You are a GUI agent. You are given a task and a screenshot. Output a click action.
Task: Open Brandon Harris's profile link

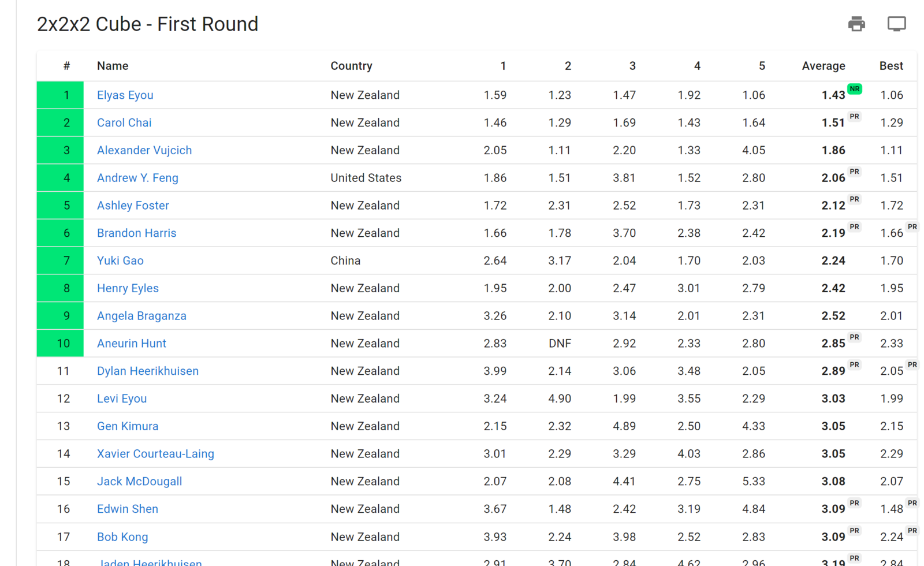pyautogui.click(x=137, y=233)
